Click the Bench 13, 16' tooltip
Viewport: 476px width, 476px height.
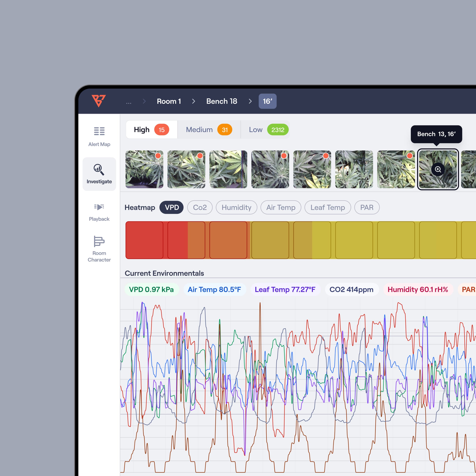pos(436,134)
